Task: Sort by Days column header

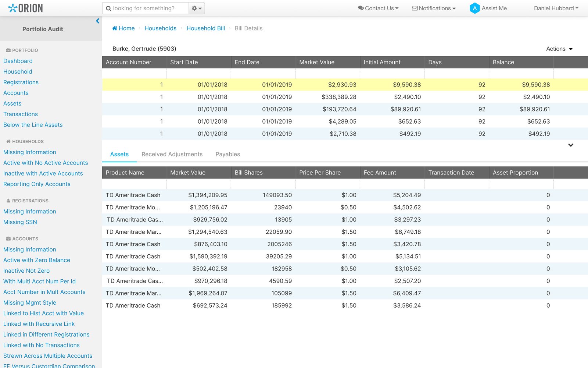Action: pyautogui.click(x=457, y=62)
